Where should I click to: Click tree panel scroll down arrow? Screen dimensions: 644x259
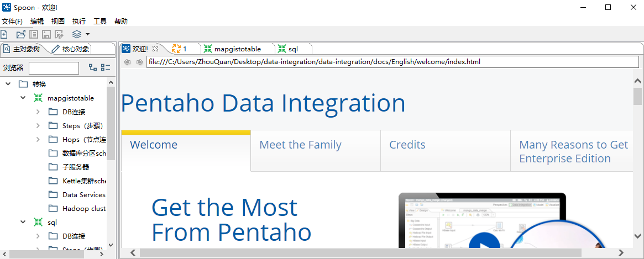pos(111,244)
